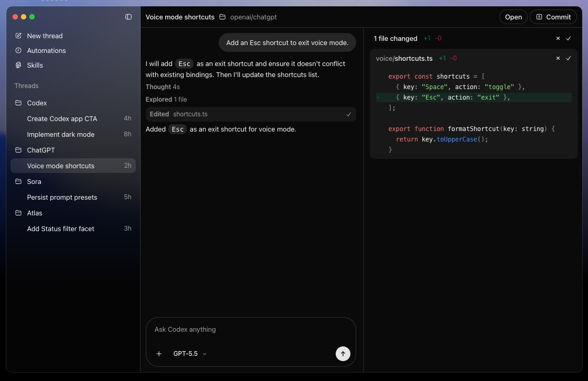Click the Commit button
Image resolution: width=588 pixels, height=381 pixels.
pos(553,17)
